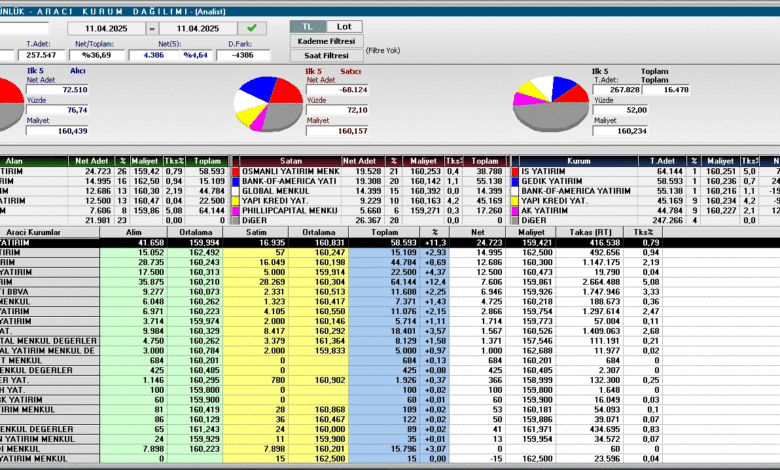780x470 pixels.
Task: Click the equals sign between the dates
Action: (x=152, y=28)
